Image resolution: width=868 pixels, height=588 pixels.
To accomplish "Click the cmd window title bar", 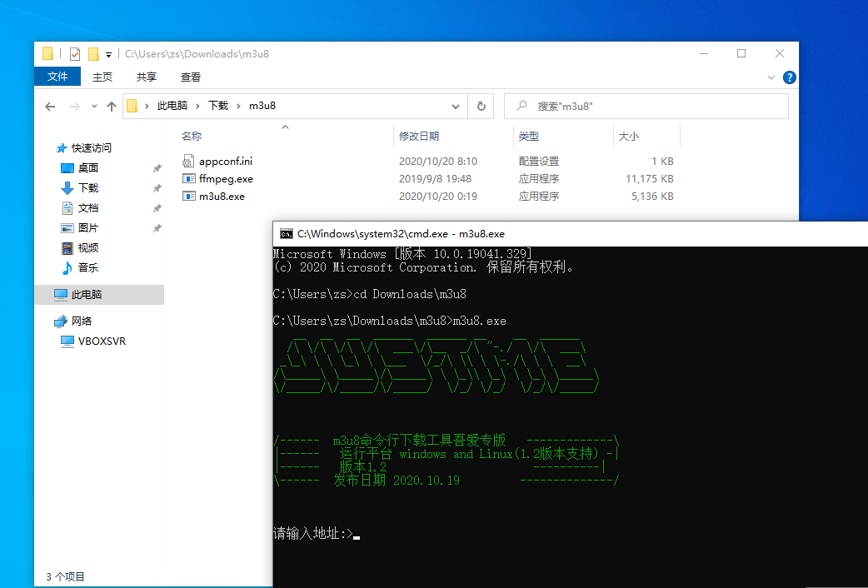I will click(570, 234).
